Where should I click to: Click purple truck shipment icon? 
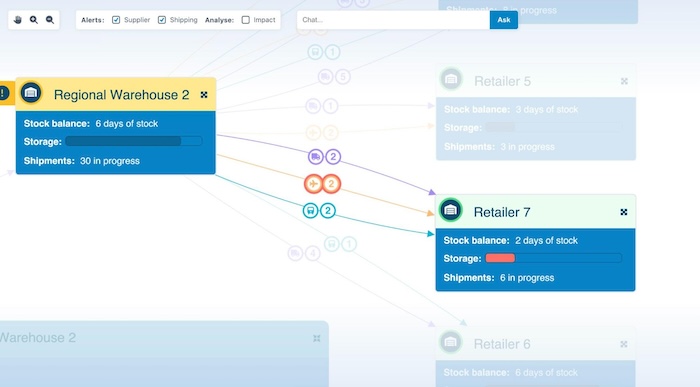coord(316,157)
